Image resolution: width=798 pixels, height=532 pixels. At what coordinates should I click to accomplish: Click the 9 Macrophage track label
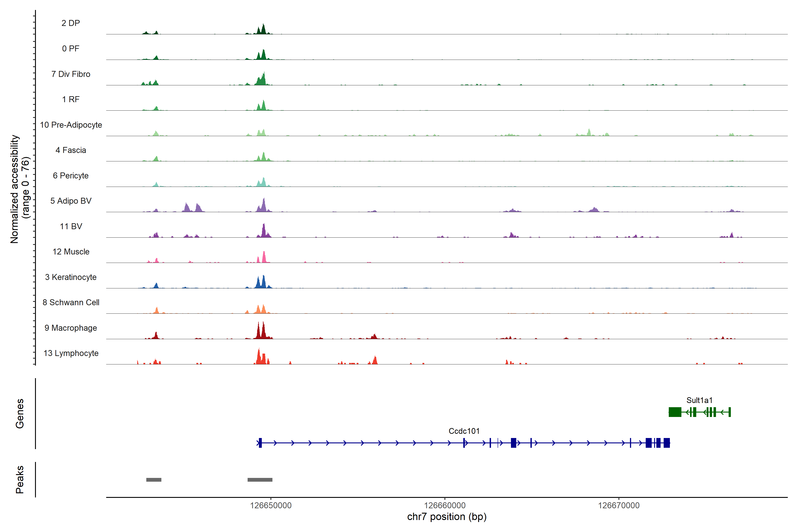point(71,328)
